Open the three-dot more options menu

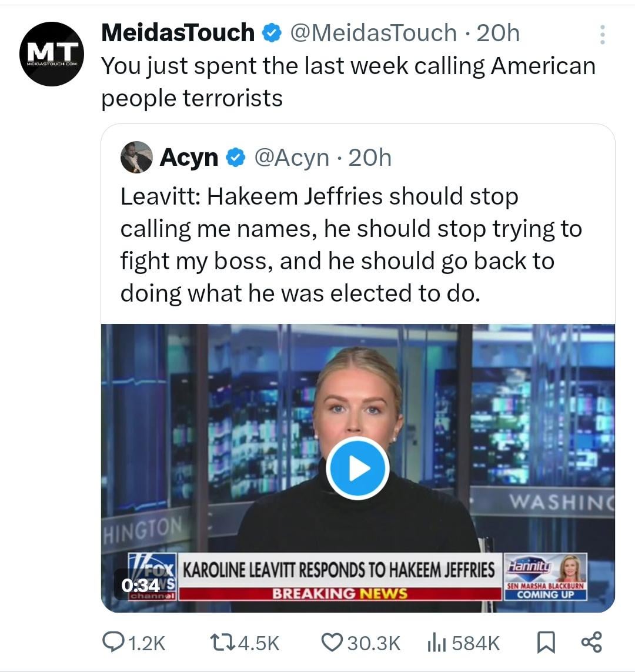pos(602,35)
